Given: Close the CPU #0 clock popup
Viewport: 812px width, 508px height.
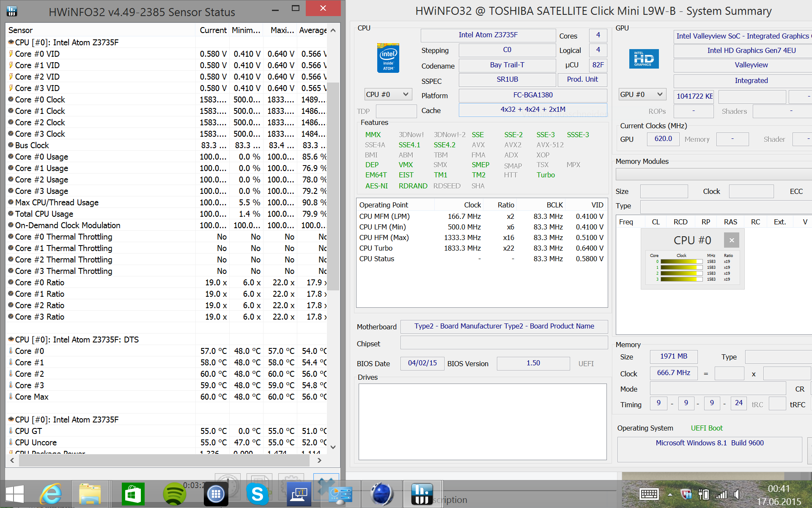Looking at the screenshot, I should (731, 240).
